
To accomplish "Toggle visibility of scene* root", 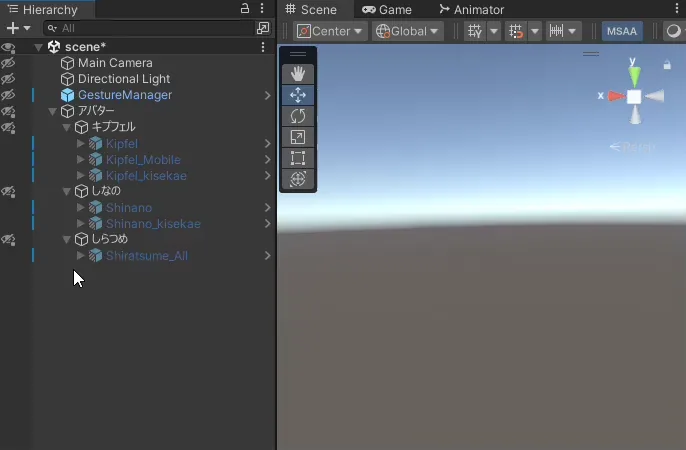I will point(8,47).
